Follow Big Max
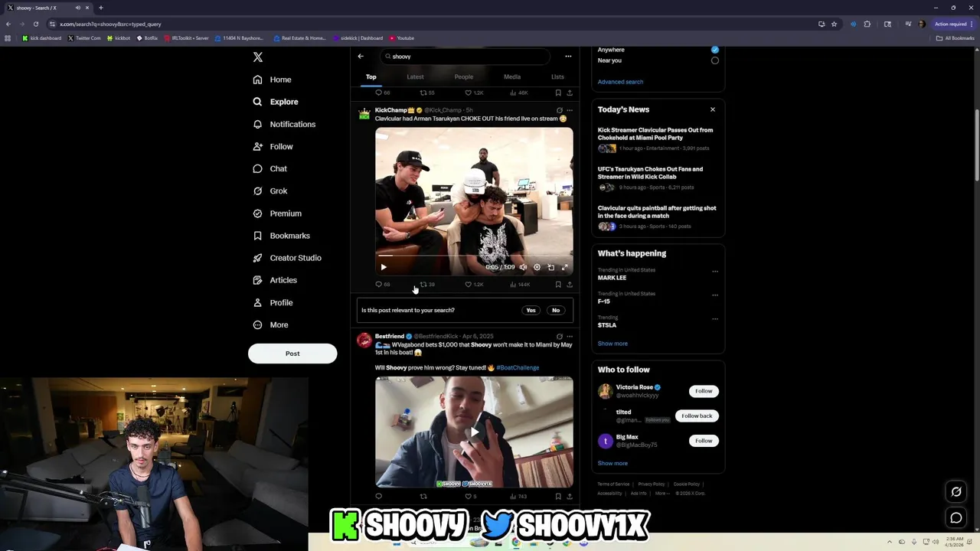 click(x=704, y=441)
